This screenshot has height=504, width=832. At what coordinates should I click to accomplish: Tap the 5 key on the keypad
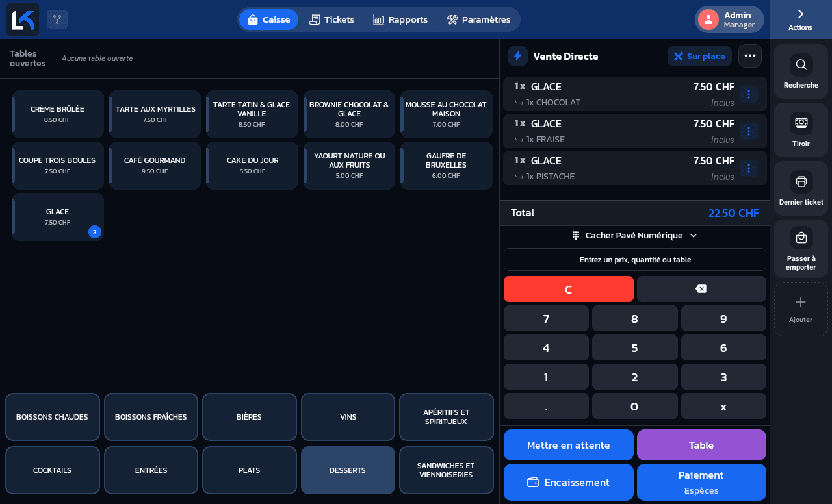(x=635, y=347)
